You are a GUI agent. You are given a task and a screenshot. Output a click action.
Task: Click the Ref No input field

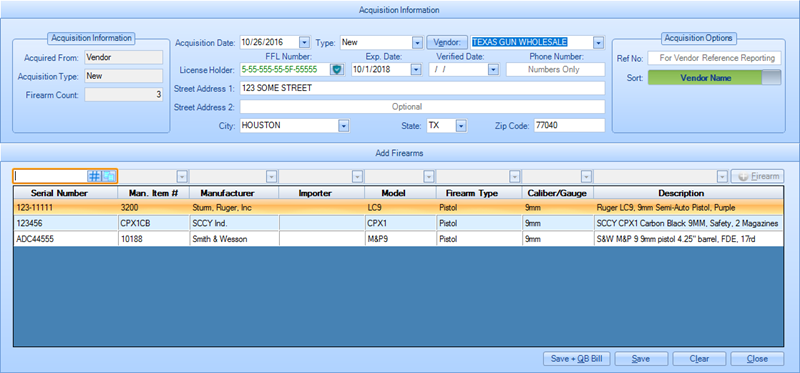tap(714, 58)
